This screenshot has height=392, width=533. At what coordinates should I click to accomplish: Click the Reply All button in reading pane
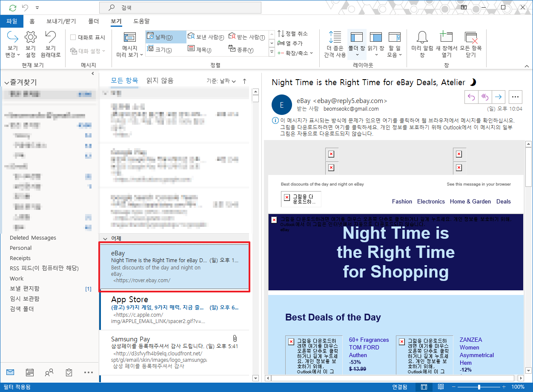coord(484,97)
